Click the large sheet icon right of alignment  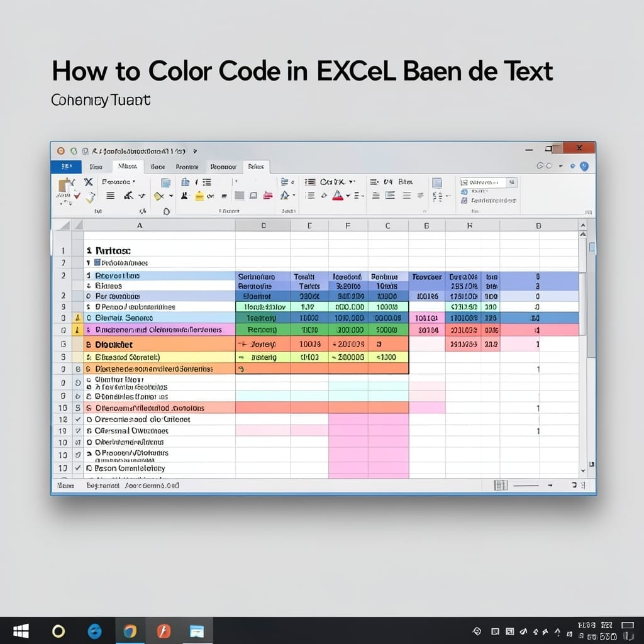pos(437,183)
